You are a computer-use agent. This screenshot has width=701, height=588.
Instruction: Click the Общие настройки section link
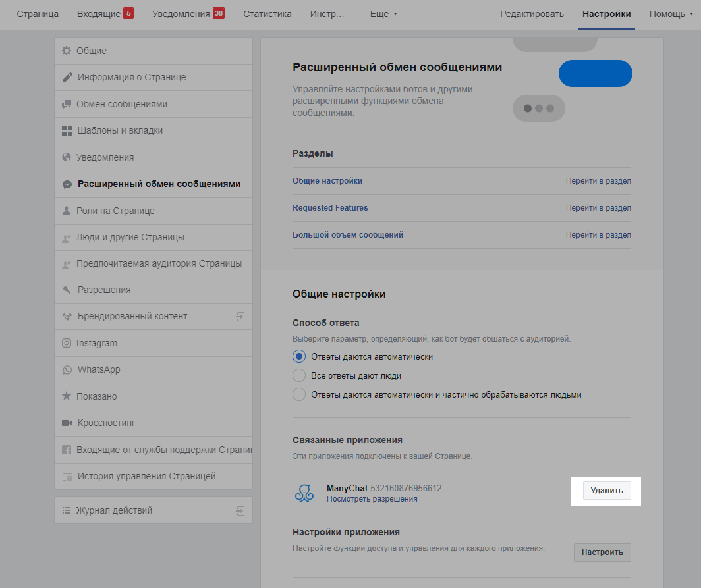pos(327,181)
